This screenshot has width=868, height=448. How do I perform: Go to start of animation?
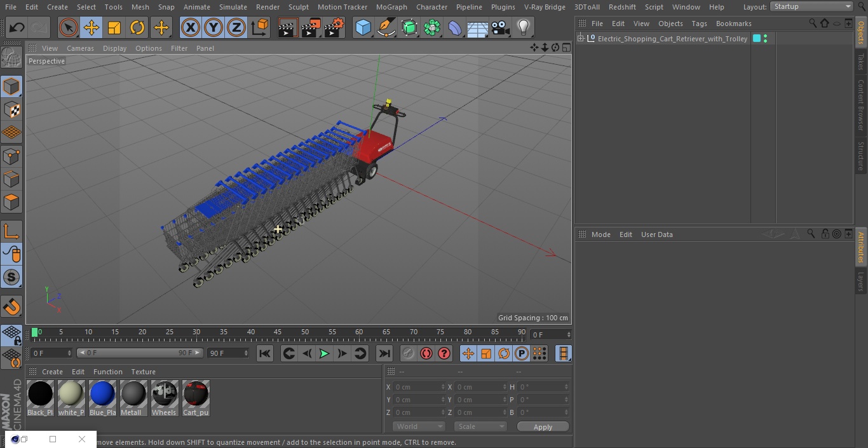265,354
